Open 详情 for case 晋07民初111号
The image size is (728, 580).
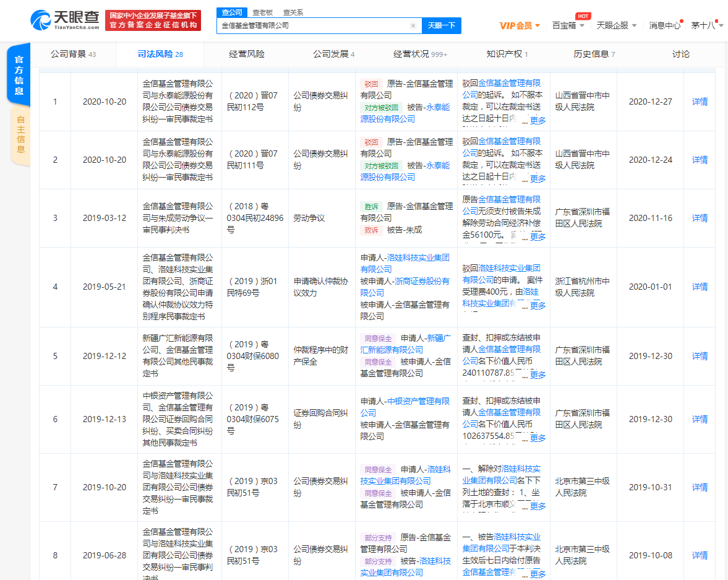click(700, 160)
